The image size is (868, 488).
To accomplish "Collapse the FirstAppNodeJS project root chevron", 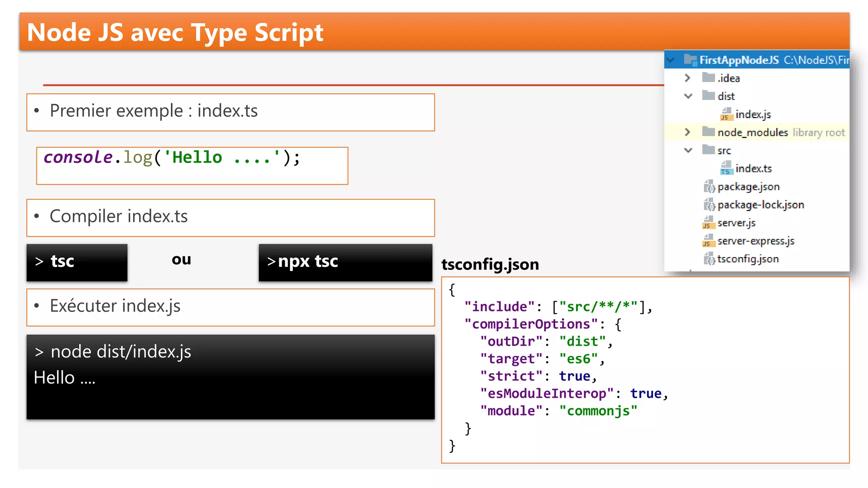I will tap(670, 60).
